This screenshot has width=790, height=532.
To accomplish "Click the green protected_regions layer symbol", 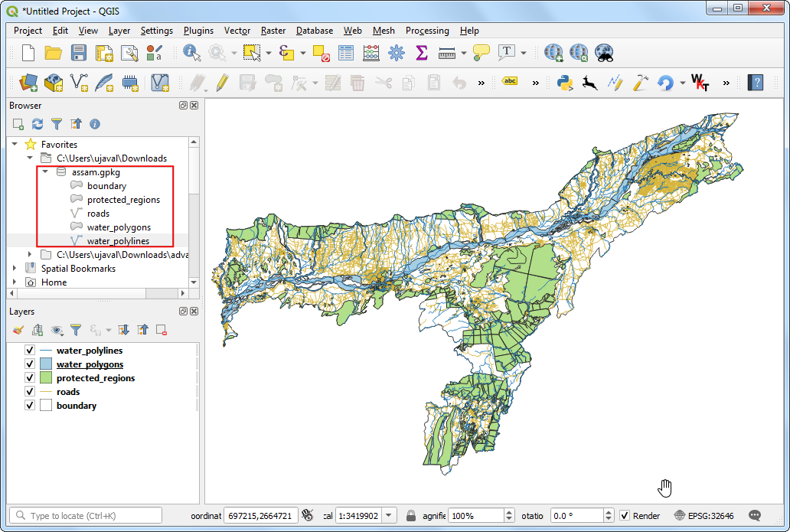I will (x=45, y=378).
